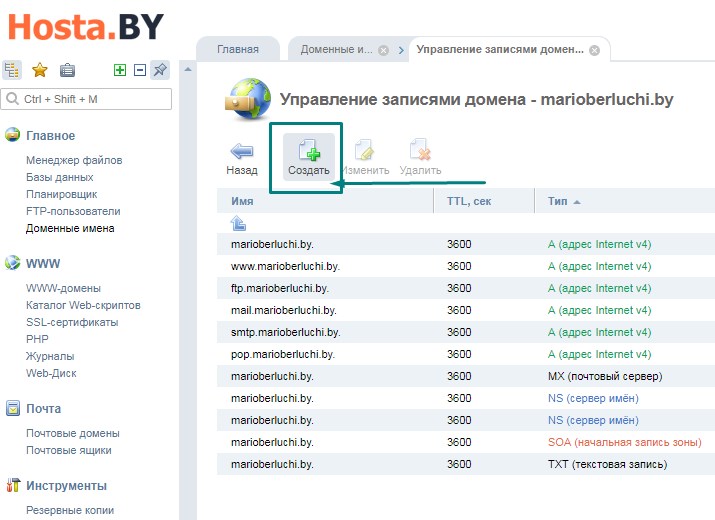Collapse all menu sections with minus icon
Image resolution: width=715 pixels, height=520 pixels.
[x=140, y=70]
